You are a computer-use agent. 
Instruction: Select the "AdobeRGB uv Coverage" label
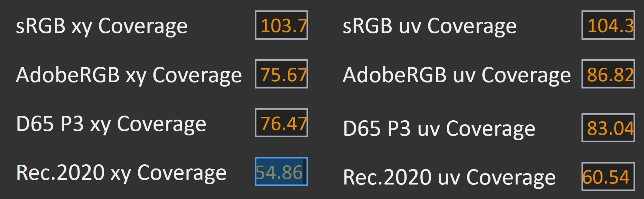(457, 75)
